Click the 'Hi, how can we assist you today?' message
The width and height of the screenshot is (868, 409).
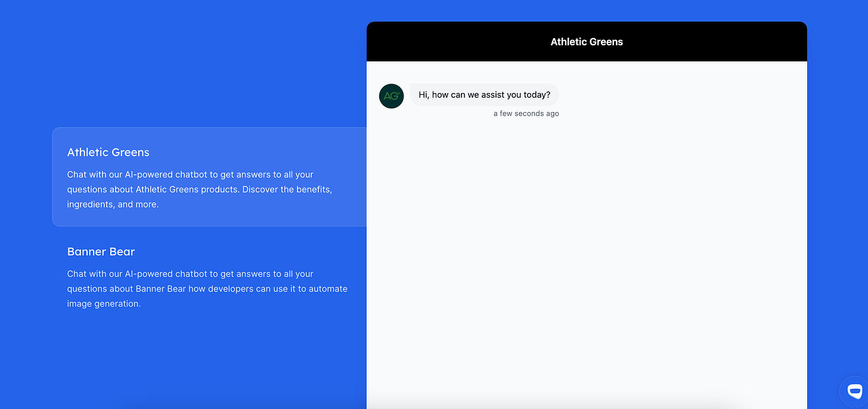[485, 95]
